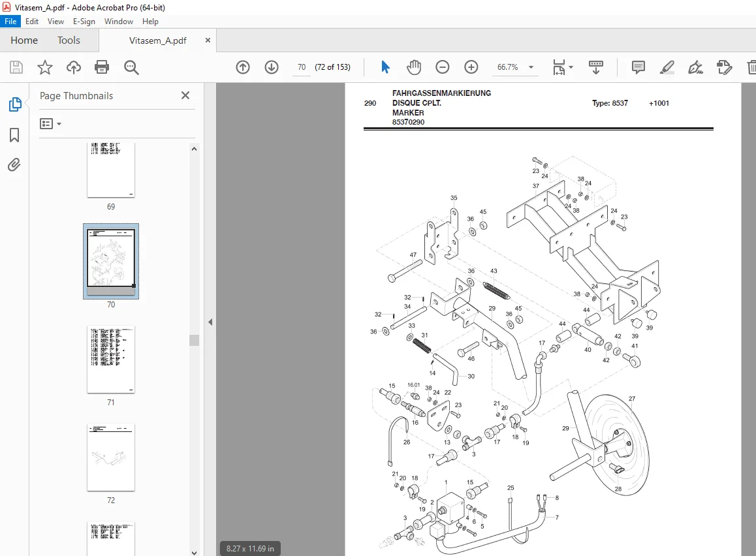Open the E-Sign menu
Screen dimensions: 756x556
tap(84, 21)
